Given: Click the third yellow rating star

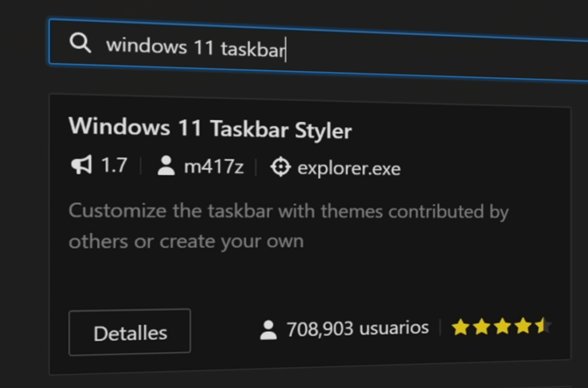Looking at the screenshot, I should pyautogui.click(x=502, y=327).
